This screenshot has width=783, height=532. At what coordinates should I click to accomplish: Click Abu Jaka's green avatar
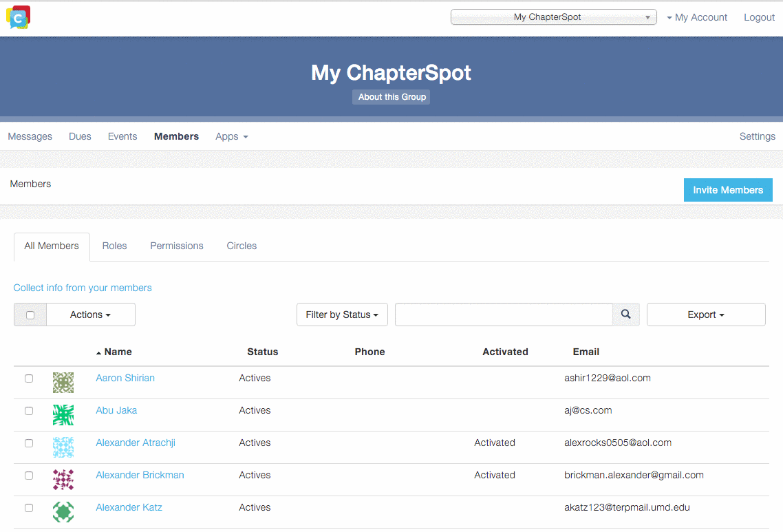(63, 415)
